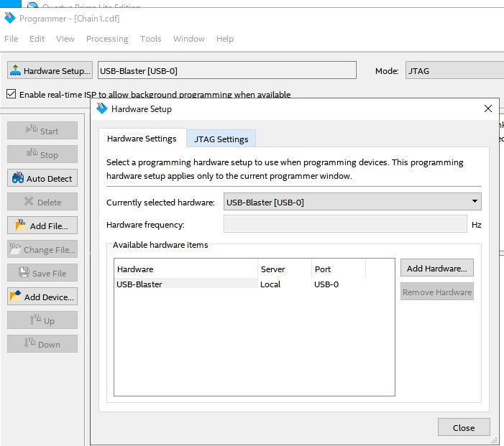
Task: Open the Tools menu
Action: pyautogui.click(x=150, y=39)
